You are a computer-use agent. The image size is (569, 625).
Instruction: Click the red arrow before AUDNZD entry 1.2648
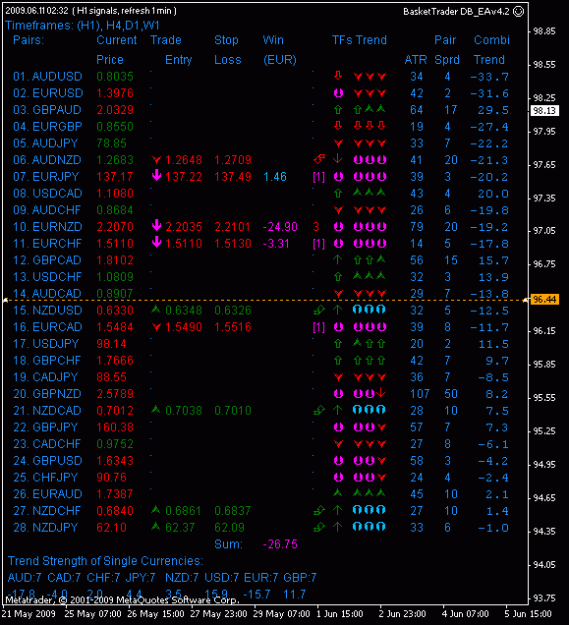coord(157,160)
